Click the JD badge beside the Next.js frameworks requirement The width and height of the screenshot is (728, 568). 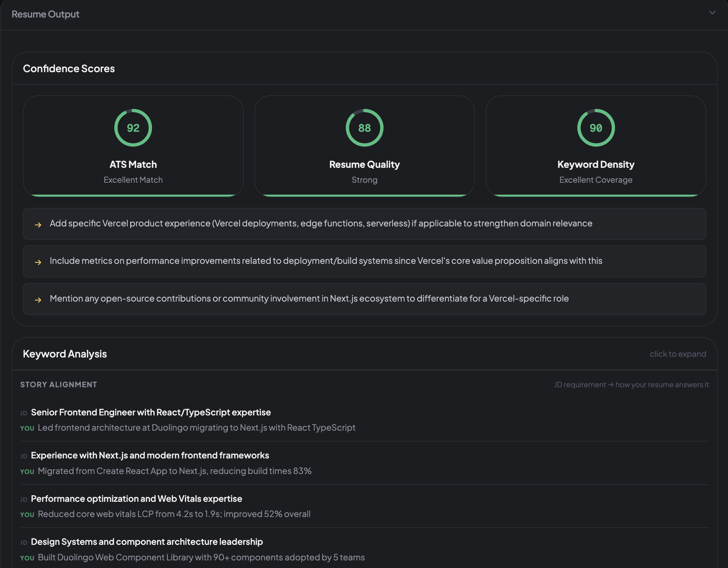coord(23,456)
